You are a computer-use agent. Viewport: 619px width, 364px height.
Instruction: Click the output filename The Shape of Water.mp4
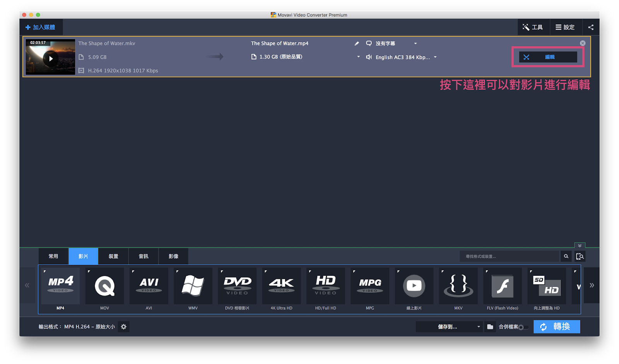click(x=280, y=43)
